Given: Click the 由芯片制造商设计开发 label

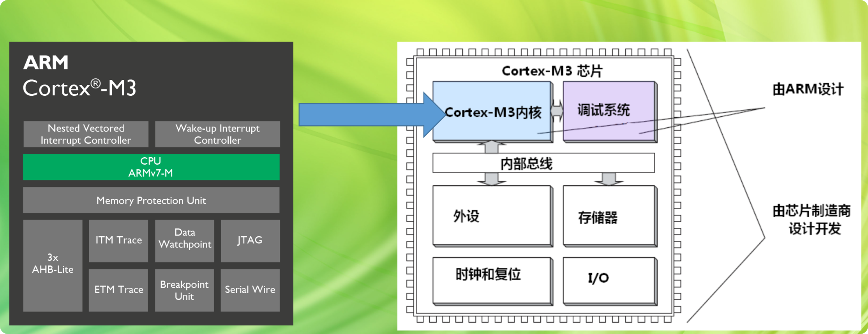Looking at the screenshot, I should pos(812,220).
